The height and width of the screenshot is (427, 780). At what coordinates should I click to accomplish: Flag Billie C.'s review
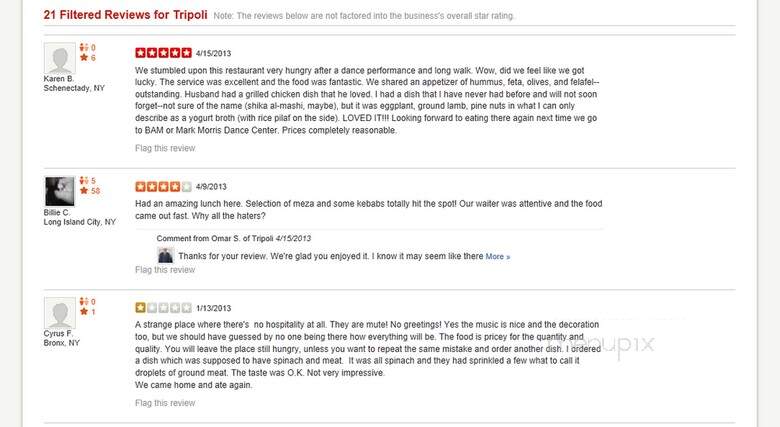(165, 270)
